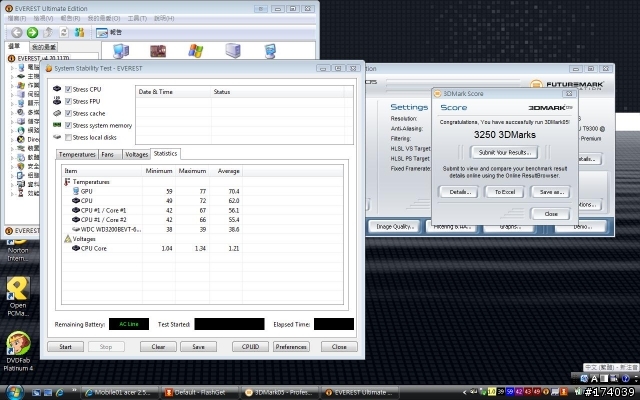
Task: Click the up-level arrow in EVEREST toolbar
Action: [x=48, y=32]
